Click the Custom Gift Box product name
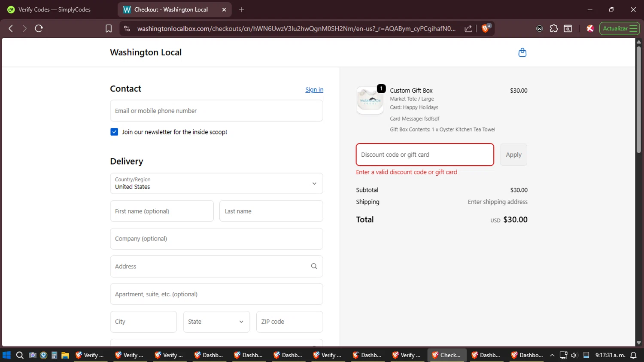644x362 pixels. point(411,91)
